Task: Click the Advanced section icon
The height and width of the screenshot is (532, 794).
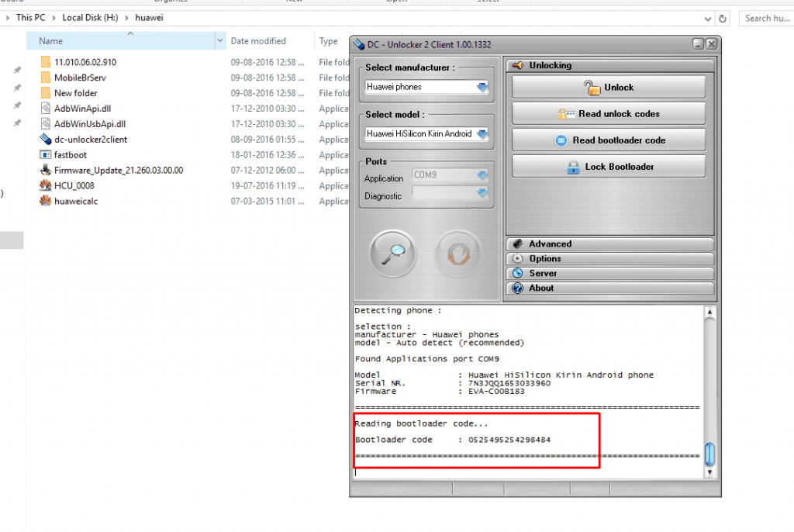Action: [x=517, y=244]
